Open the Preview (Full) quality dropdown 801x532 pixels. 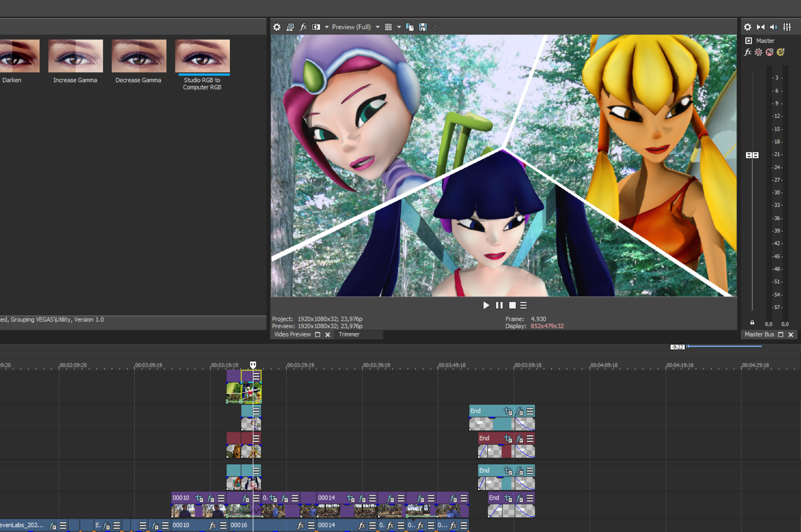tap(355, 27)
